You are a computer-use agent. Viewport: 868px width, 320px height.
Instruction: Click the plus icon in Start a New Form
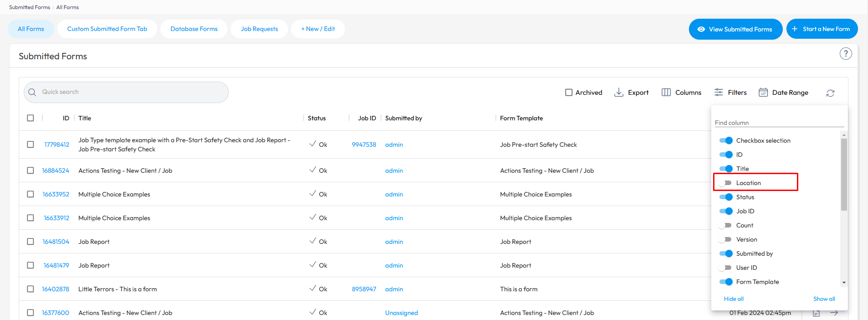(795, 29)
